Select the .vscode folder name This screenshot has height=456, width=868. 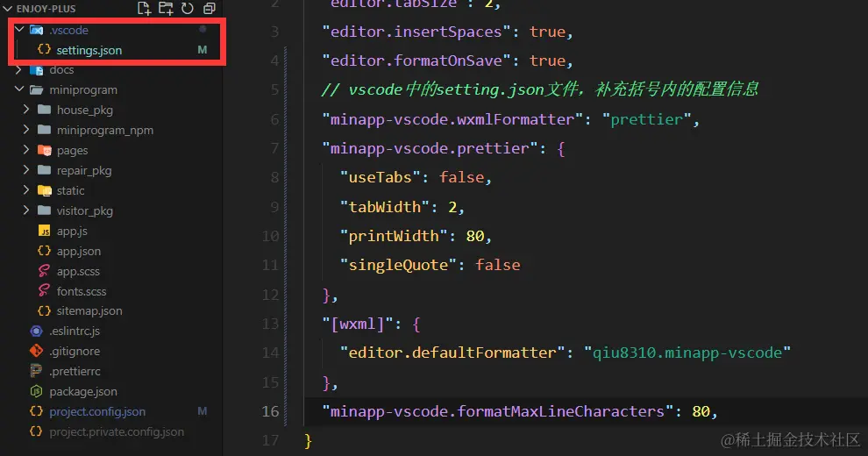(68, 30)
